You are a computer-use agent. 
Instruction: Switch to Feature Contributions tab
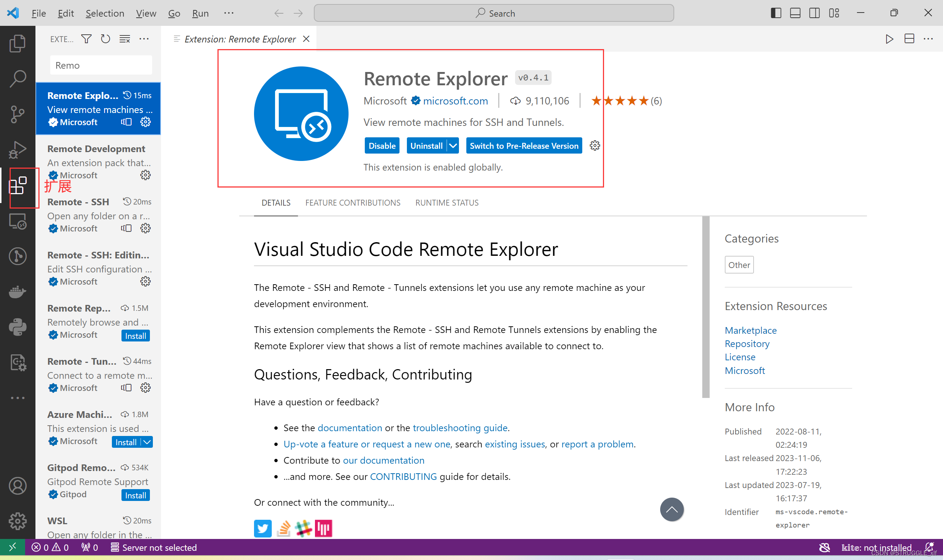point(353,203)
